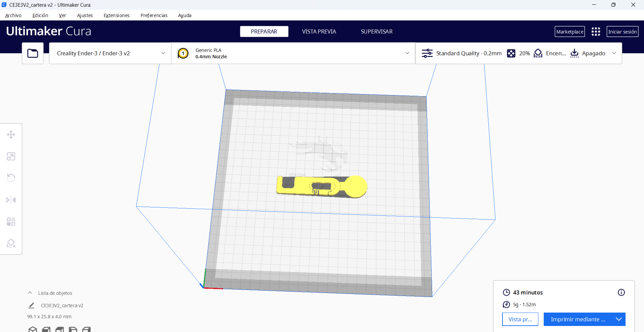Click the Iniciar sesión button
This screenshot has width=644, height=332.
tap(623, 31)
